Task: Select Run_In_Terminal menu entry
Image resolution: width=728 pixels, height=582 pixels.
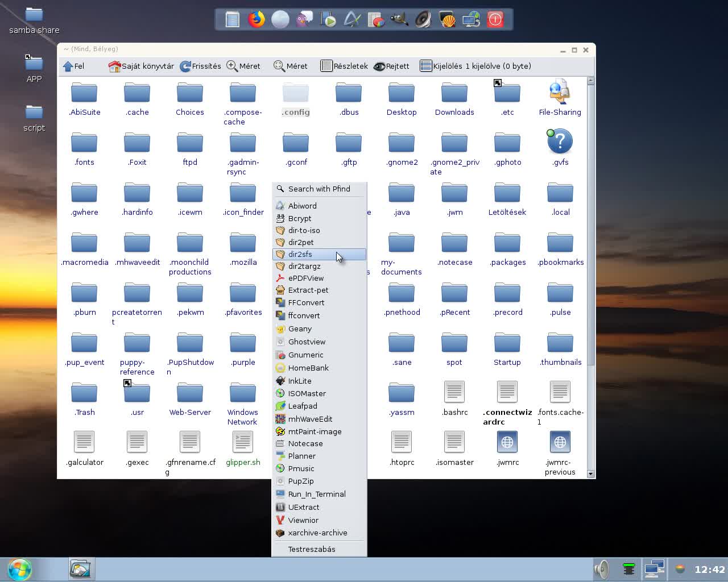Action: [x=319, y=494]
